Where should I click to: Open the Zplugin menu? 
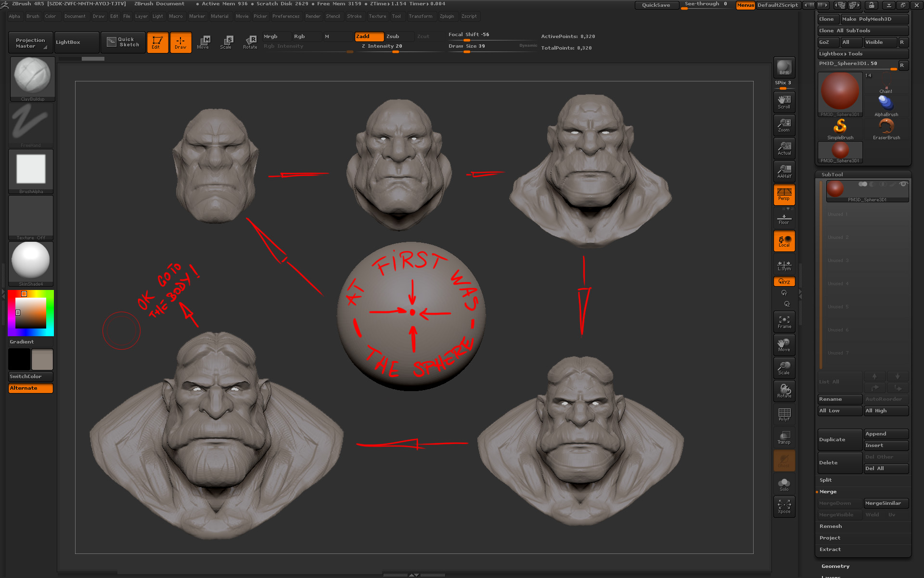pos(447,16)
